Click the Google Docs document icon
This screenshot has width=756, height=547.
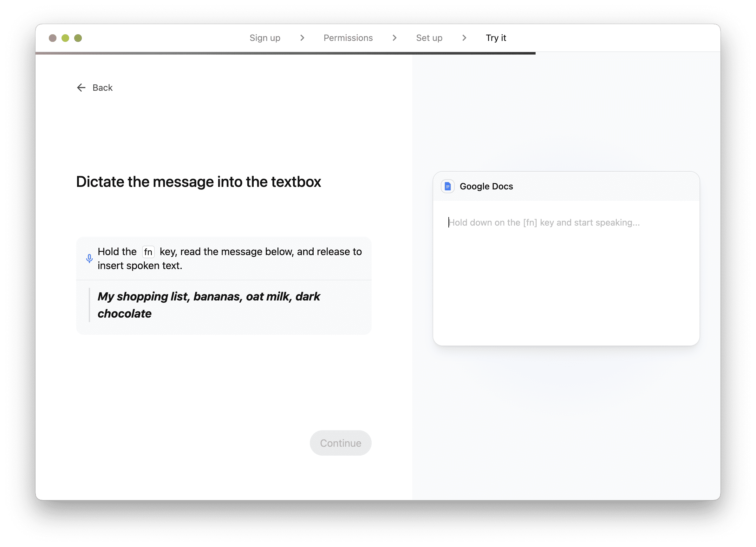pos(447,187)
